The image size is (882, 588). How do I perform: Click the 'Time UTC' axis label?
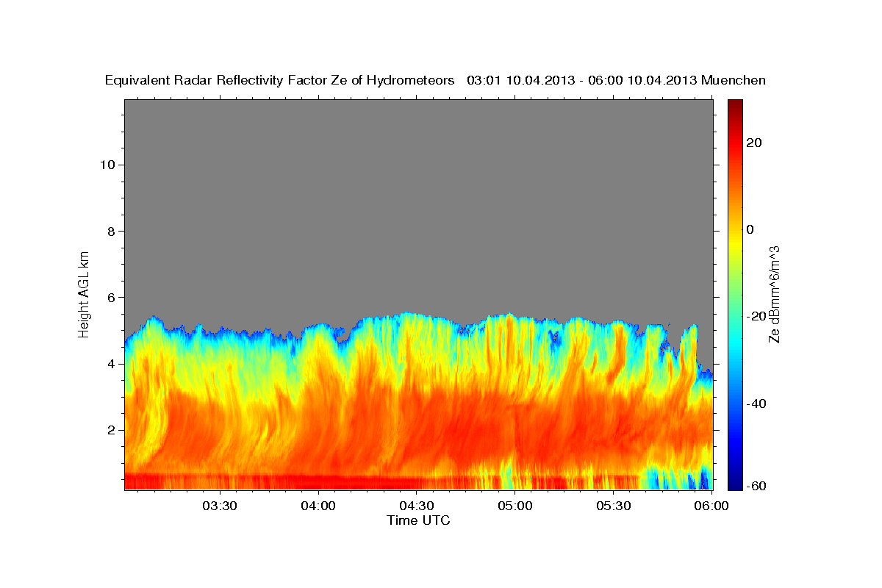click(x=418, y=520)
